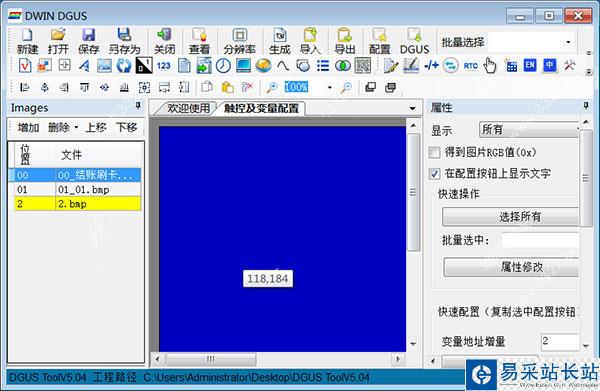
Task: Select the rotating blue arrows icon tool
Action: pos(124,66)
